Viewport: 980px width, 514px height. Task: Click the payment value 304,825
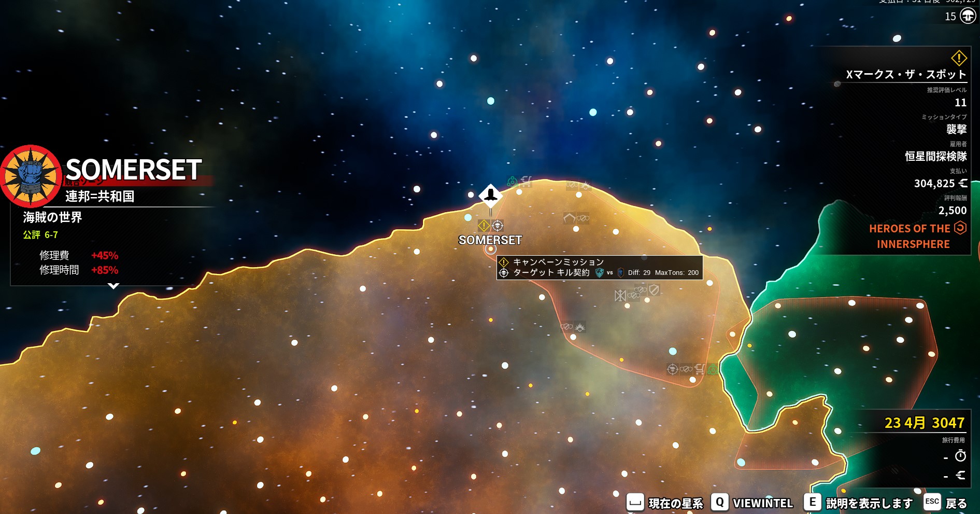click(934, 184)
